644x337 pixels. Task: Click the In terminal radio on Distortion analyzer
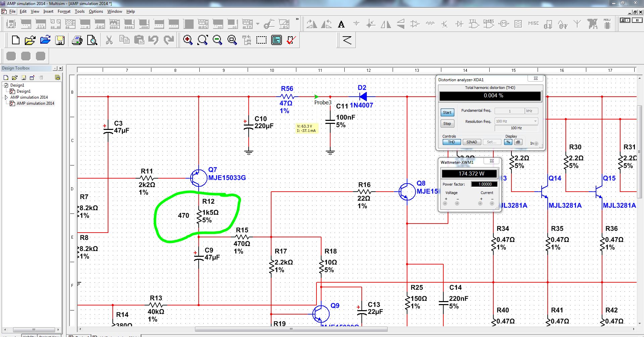point(536,144)
